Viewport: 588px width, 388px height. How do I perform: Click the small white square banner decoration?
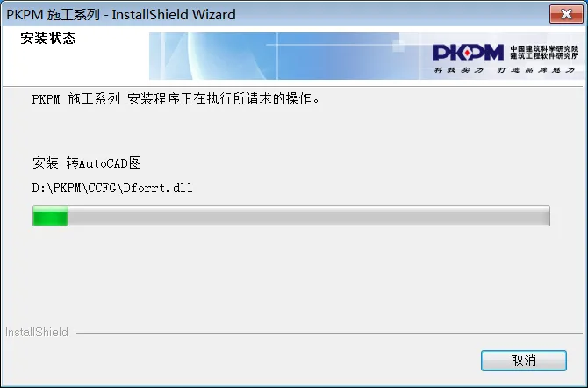click(x=398, y=47)
